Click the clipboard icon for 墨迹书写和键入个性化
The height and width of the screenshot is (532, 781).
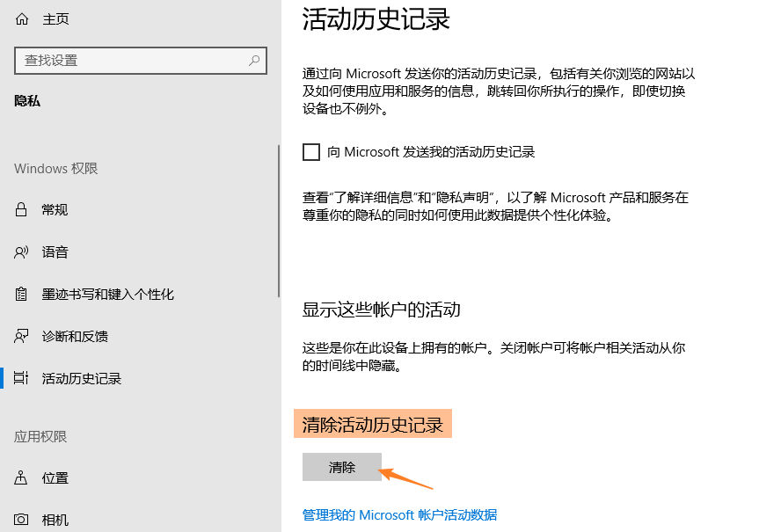click(21, 294)
